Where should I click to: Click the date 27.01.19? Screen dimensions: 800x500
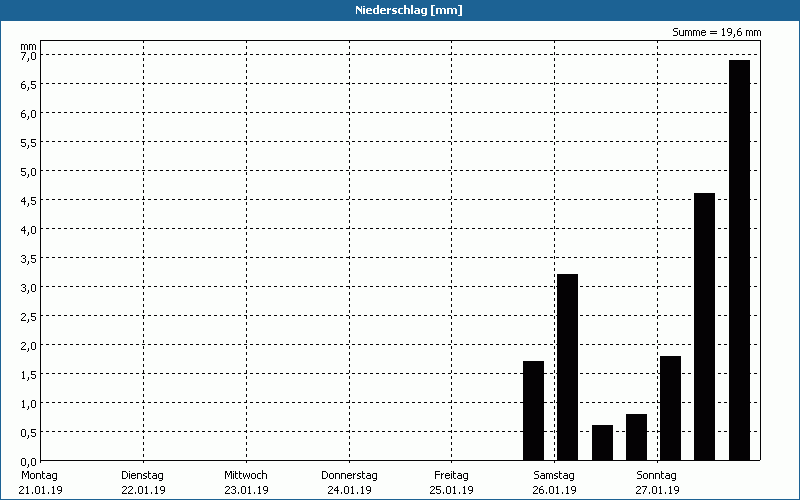(x=657, y=490)
